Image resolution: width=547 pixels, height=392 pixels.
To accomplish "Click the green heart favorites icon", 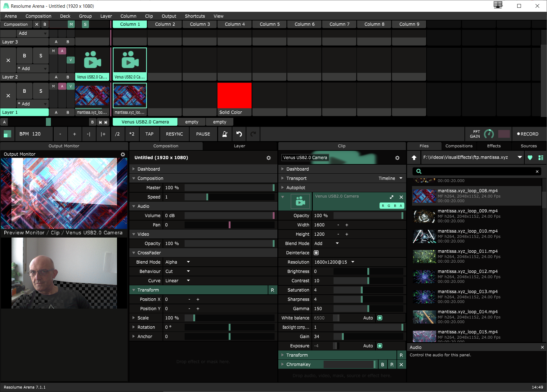I will coord(530,158).
